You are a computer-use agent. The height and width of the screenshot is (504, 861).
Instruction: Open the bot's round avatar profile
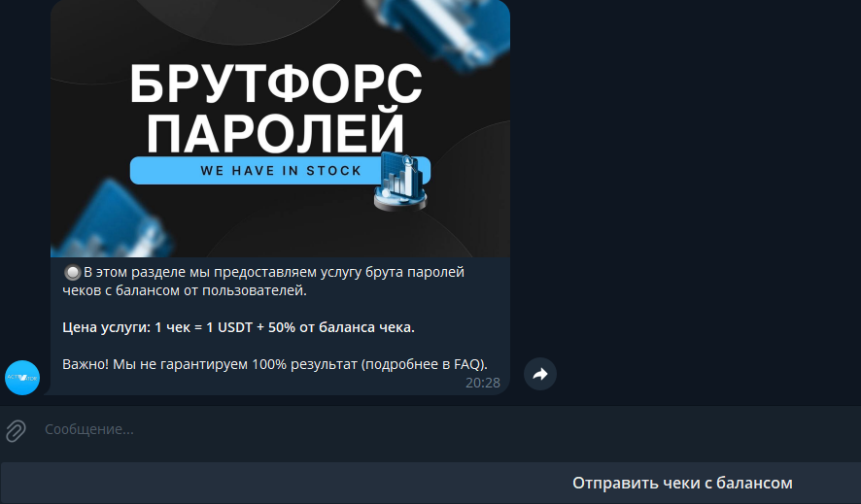22,378
